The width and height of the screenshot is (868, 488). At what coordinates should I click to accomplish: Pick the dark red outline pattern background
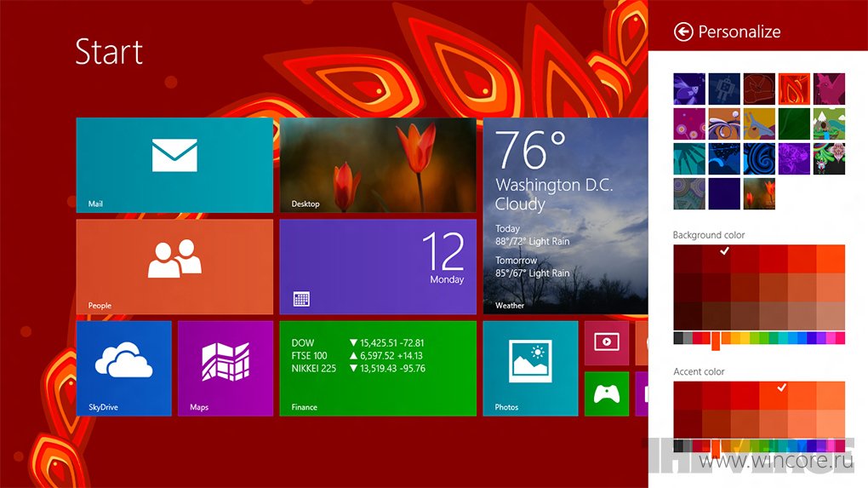point(759,89)
